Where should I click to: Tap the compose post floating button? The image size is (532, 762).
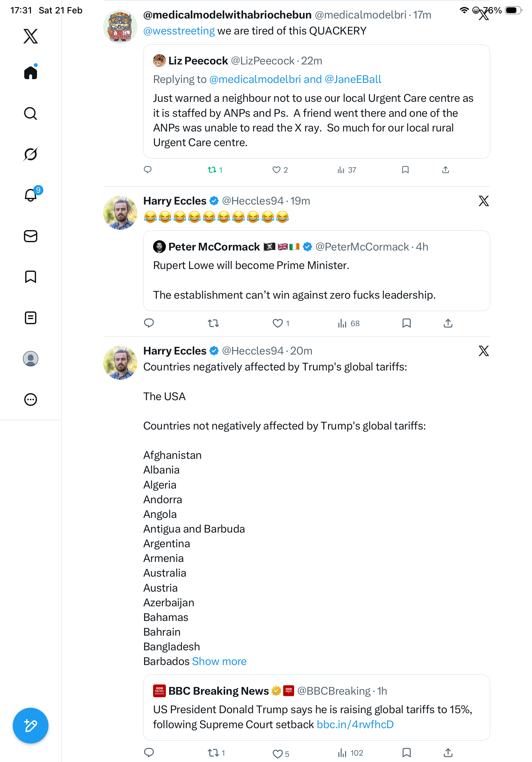tap(31, 726)
